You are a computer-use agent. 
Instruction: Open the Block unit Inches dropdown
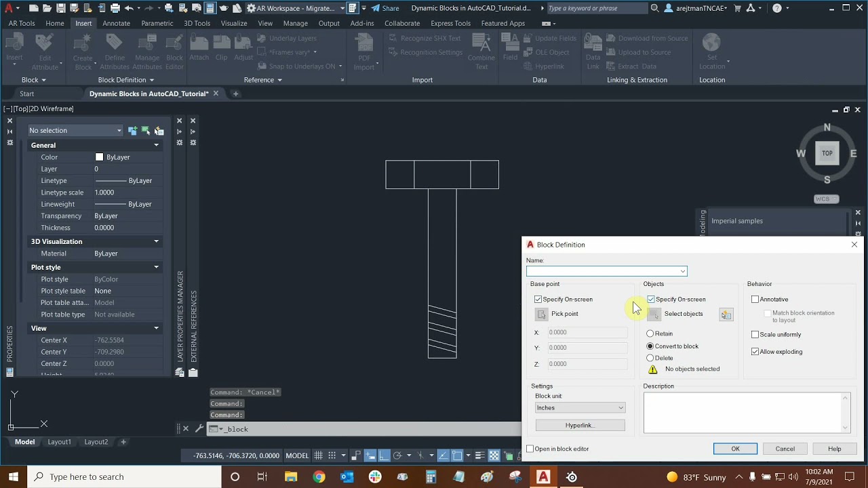pyautogui.click(x=580, y=408)
